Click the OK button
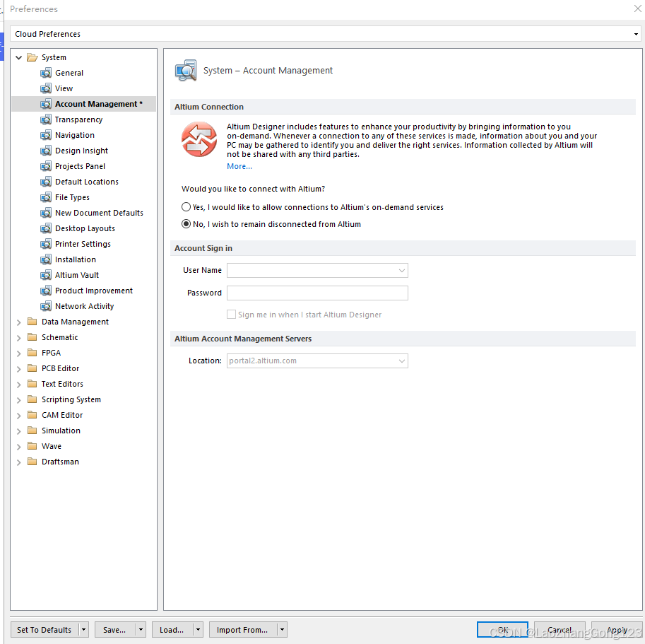This screenshot has height=644, width=645. tap(502, 630)
